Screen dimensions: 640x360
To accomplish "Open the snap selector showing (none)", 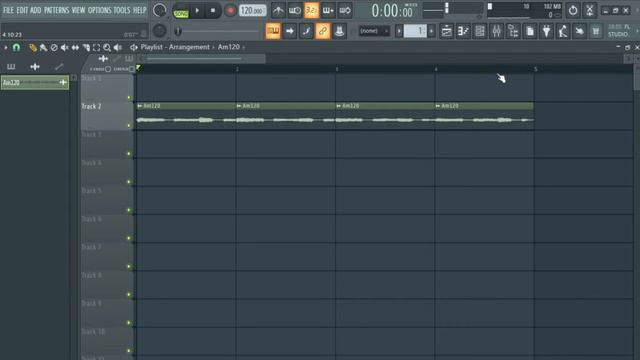I will tap(374, 31).
